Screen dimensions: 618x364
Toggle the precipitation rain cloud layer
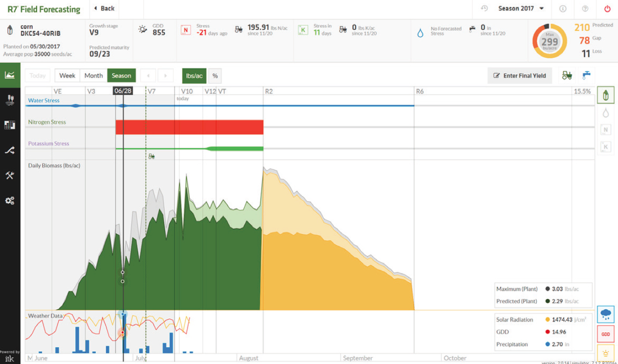(605, 314)
